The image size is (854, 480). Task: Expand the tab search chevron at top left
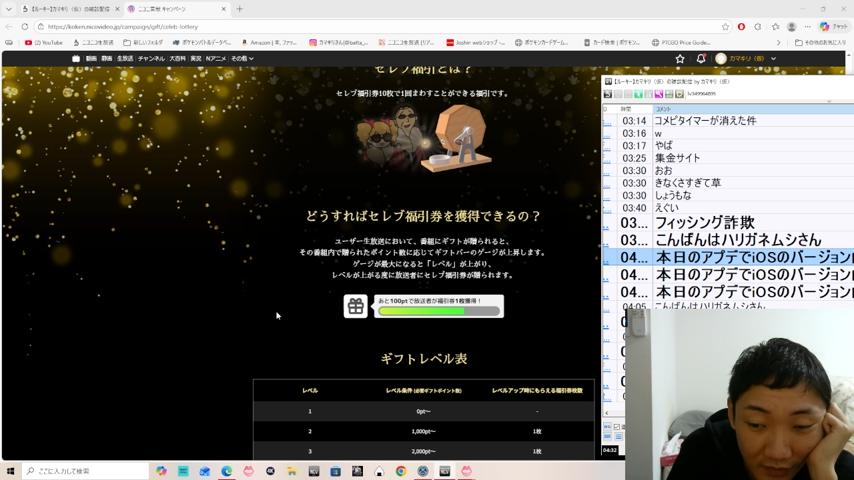(x=9, y=9)
